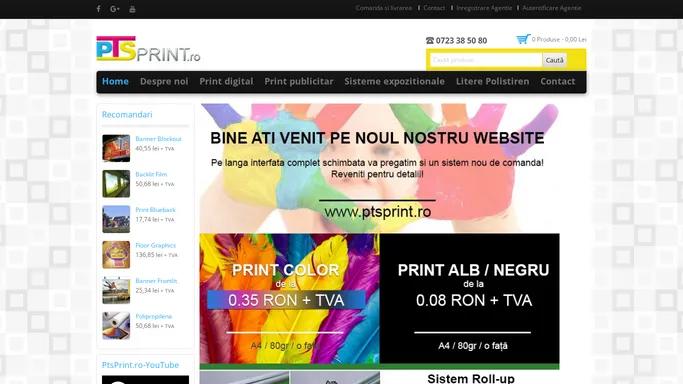Open the Floor Graphics thumbnail
The height and width of the screenshot is (384, 683).
coord(116,255)
